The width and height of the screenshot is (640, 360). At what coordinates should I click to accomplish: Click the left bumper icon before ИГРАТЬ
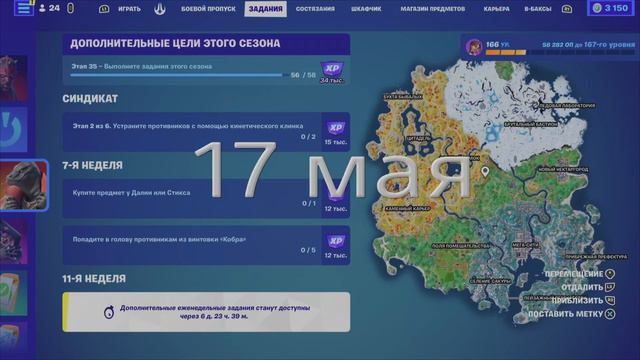104,9
